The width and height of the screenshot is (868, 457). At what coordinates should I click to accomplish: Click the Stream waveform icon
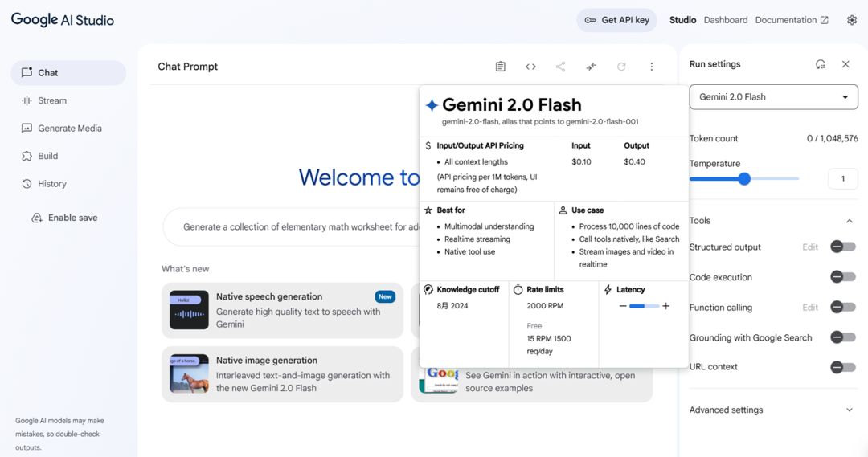27,100
